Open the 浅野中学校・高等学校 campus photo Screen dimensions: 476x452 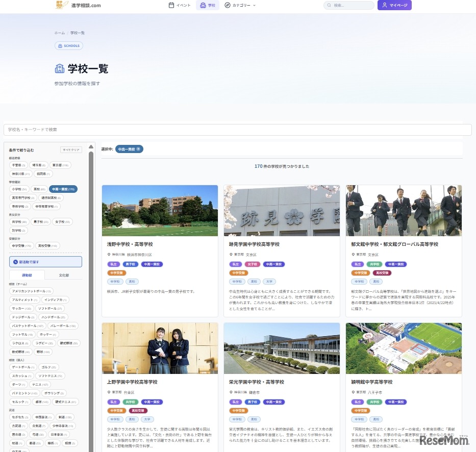click(160, 211)
